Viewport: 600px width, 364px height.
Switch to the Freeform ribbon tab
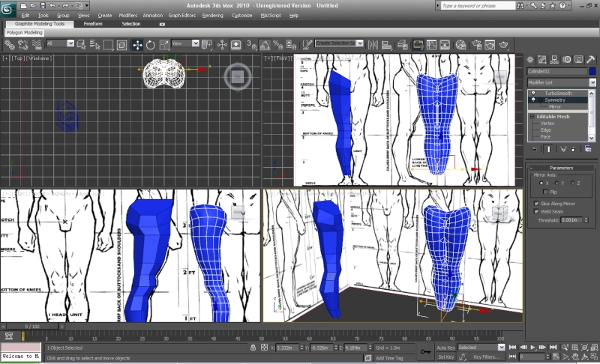93,23
